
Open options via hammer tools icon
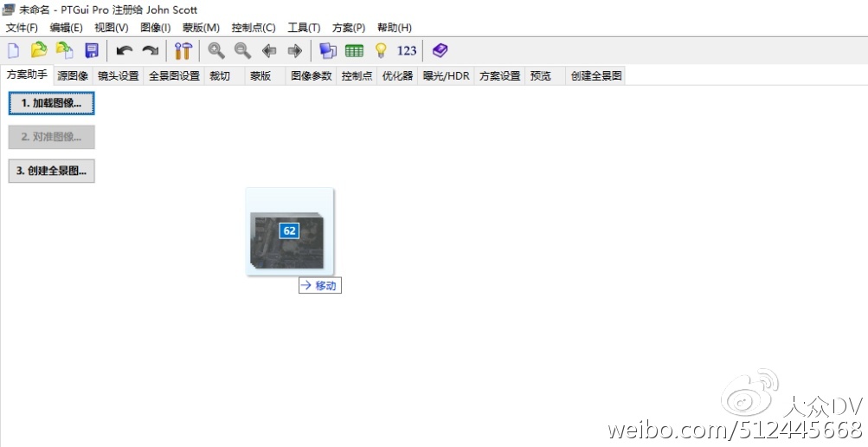183,50
